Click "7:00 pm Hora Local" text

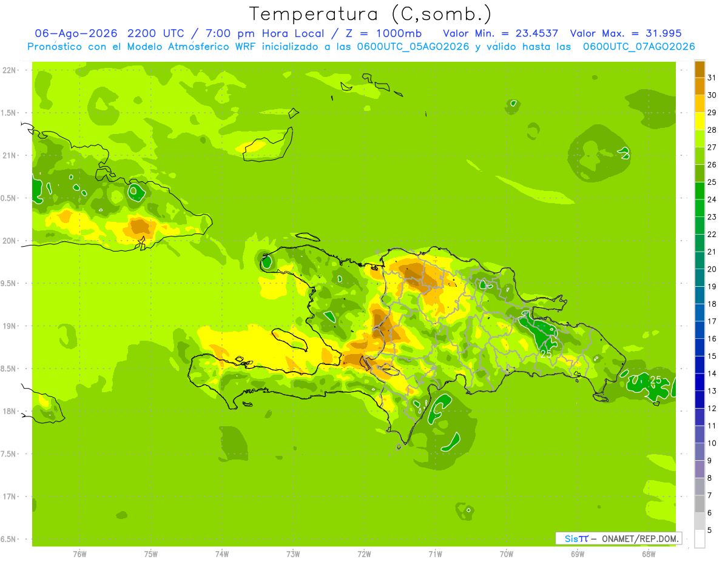pyautogui.click(x=268, y=33)
